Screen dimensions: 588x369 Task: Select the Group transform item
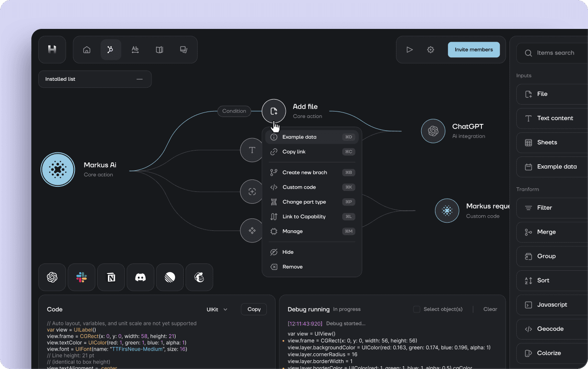click(x=552, y=257)
